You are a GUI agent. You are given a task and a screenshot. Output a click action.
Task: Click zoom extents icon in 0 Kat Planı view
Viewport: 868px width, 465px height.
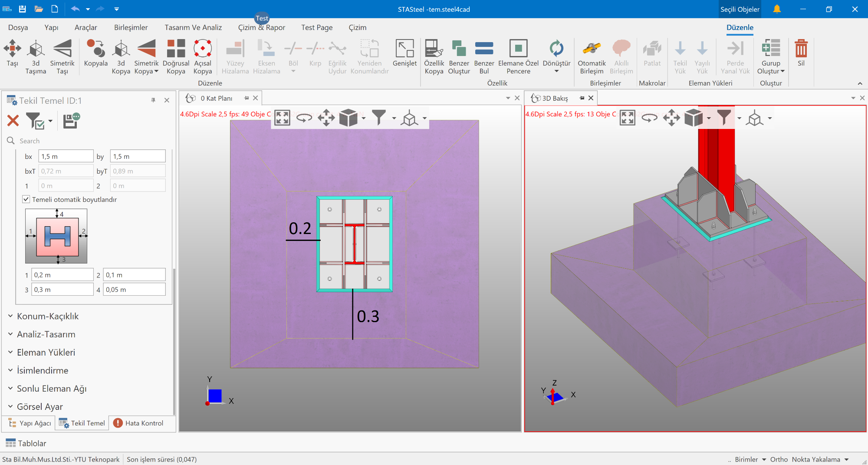[282, 118]
